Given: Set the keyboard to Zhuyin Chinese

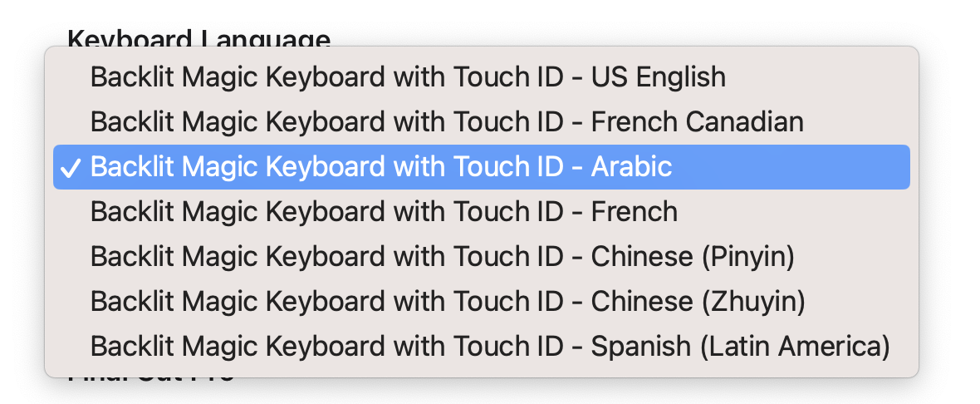Looking at the screenshot, I should (x=448, y=301).
